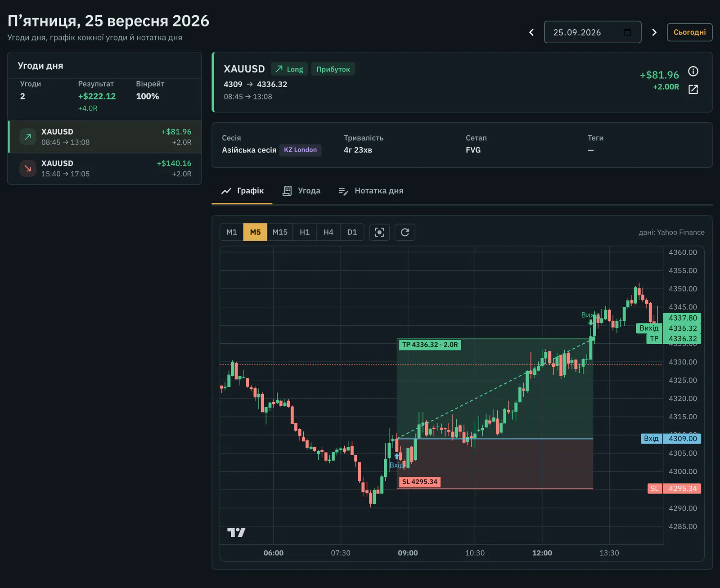Viewport: 720px width, 588px height.
Task: Select D1 timeframe
Action: (x=352, y=232)
